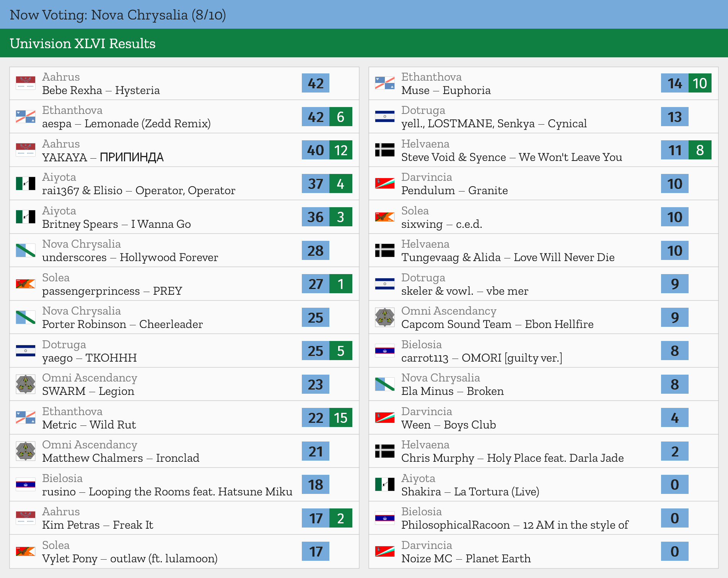Click the Aiyota flag beside Operator, Operator
The height and width of the screenshot is (578, 728).
(x=26, y=183)
